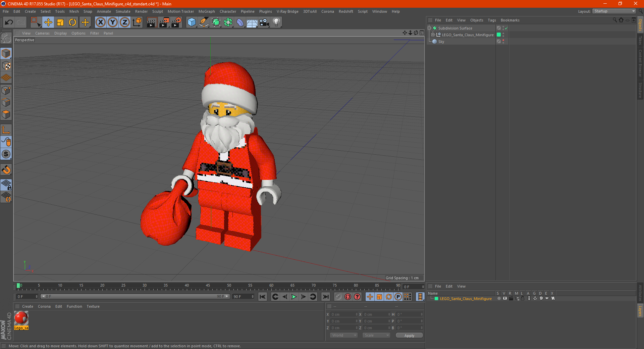Play the animation forward

pyautogui.click(x=294, y=297)
